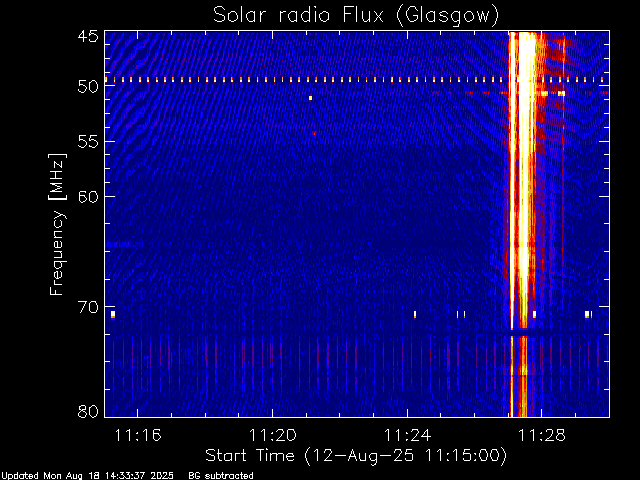This screenshot has width=640, height=480.
Task: Click the 70 frequency tick label
Action: point(88,307)
